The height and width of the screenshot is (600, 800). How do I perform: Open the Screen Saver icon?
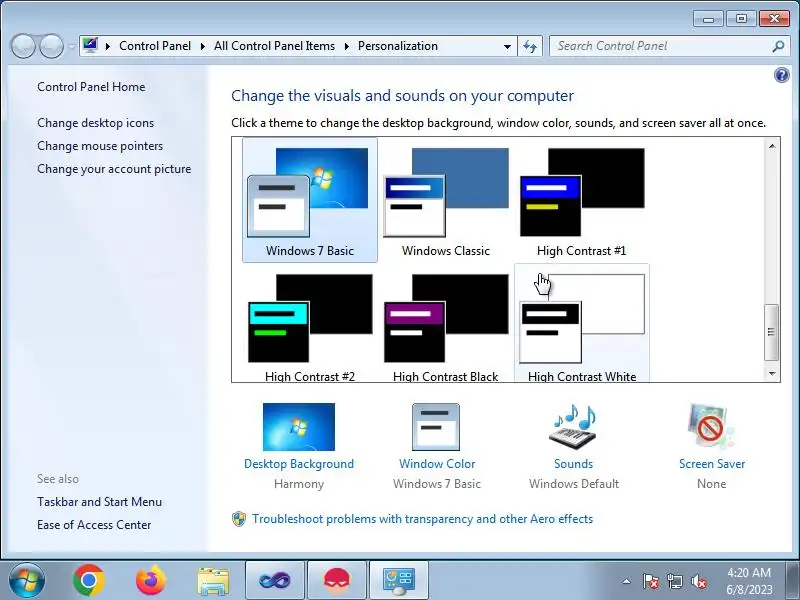click(711, 427)
